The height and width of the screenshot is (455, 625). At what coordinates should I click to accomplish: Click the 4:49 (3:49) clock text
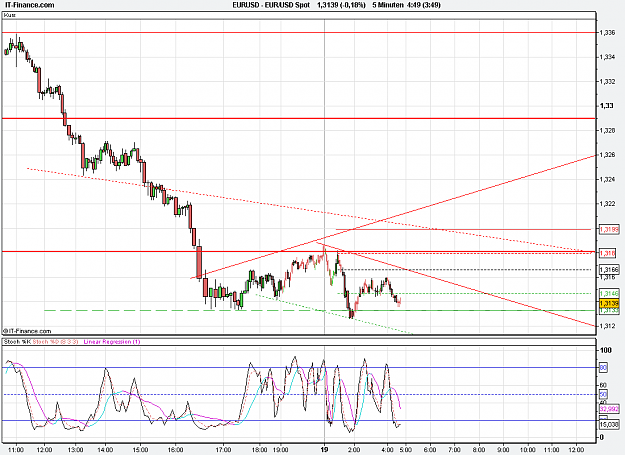[x=423, y=5]
